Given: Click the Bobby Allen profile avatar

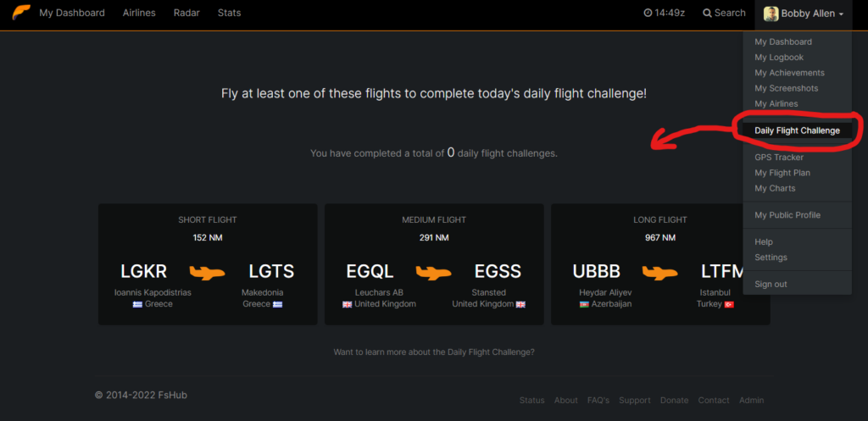Looking at the screenshot, I should click(x=771, y=14).
